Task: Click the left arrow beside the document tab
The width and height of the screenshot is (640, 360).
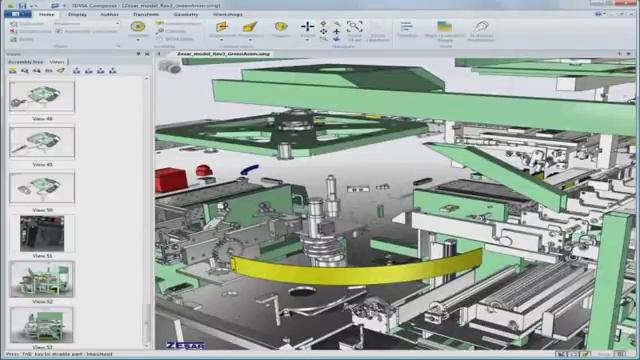Action: click(x=159, y=54)
